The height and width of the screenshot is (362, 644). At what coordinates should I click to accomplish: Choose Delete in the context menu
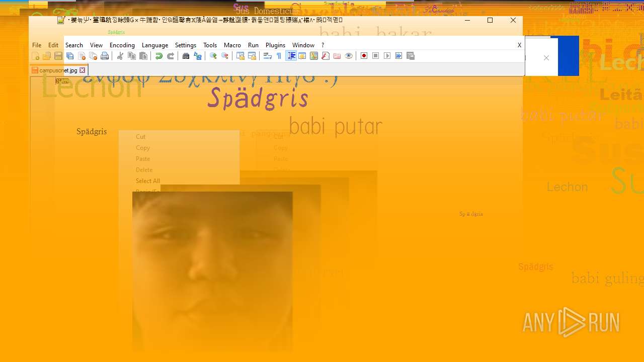point(144,170)
